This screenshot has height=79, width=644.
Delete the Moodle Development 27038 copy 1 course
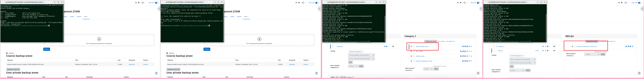click(630, 47)
